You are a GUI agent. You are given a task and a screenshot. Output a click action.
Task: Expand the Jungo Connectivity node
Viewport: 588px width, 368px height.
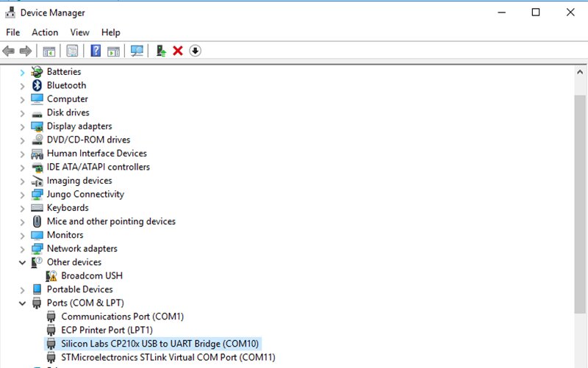22,195
